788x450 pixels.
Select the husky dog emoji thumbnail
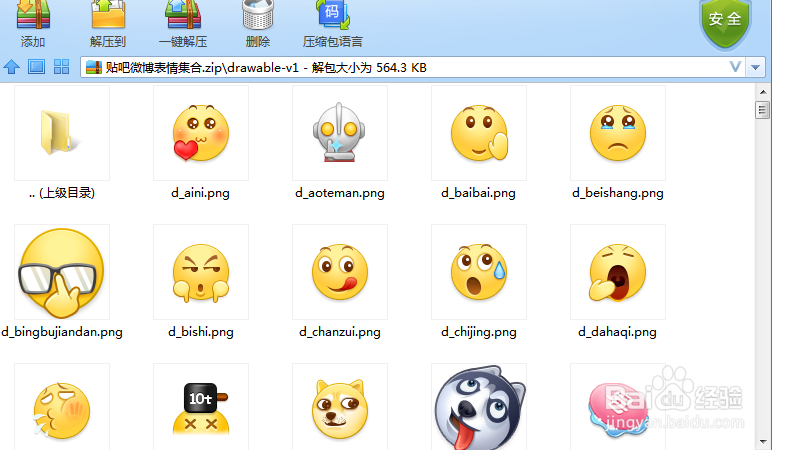[479, 407]
